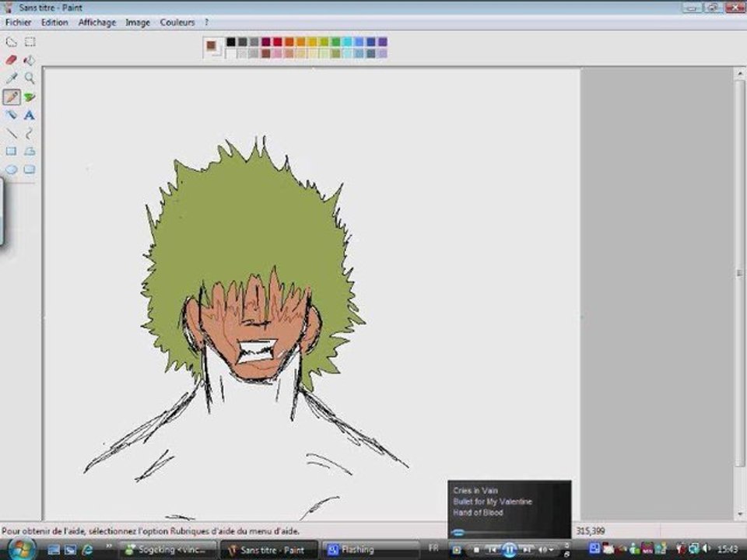Click the Switch between windows quick launch icon
Image resolution: width=747 pixels, height=560 pixels.
coord(71,550)
